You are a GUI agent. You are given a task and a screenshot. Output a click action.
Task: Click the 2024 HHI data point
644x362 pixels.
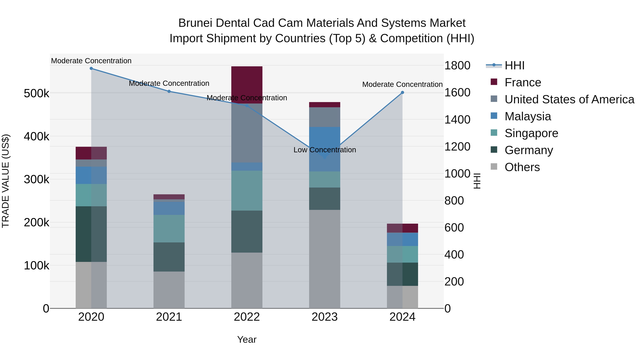click(402, 92)
